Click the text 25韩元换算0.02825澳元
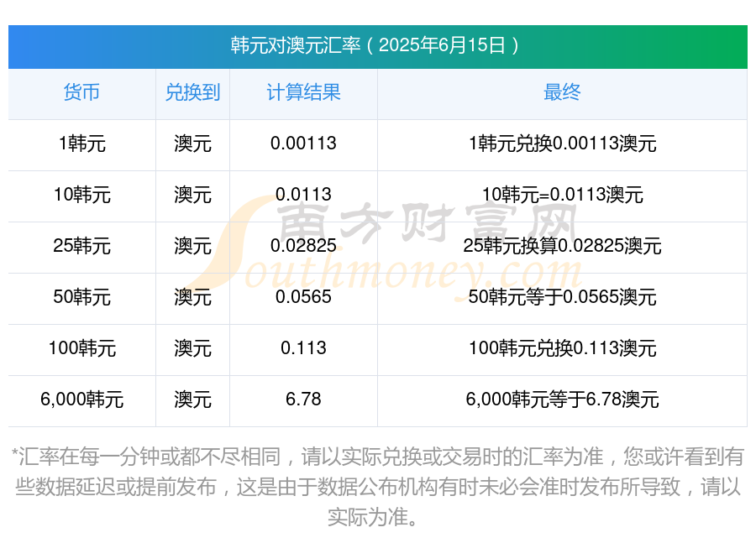 pyautogui.click(x=562, y=246)
